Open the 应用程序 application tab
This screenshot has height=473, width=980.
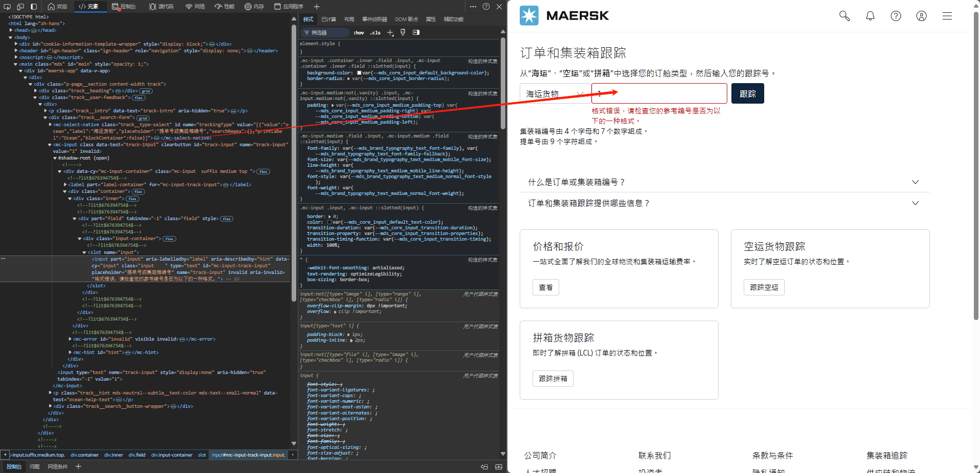tap(289, 7)
